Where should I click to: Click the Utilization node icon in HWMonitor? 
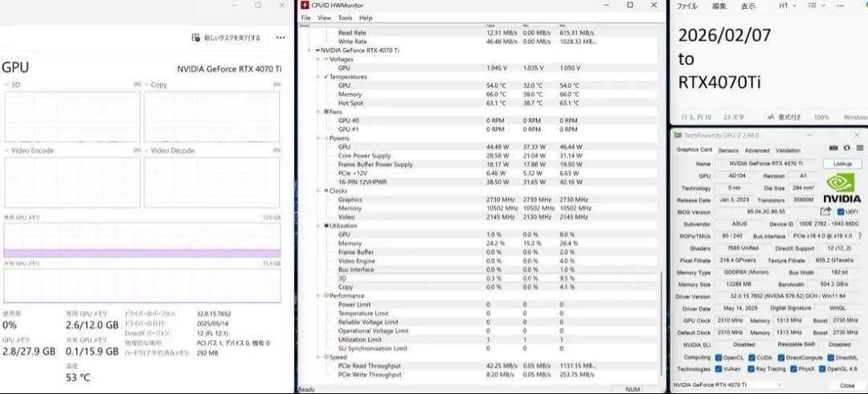point(326,225)
